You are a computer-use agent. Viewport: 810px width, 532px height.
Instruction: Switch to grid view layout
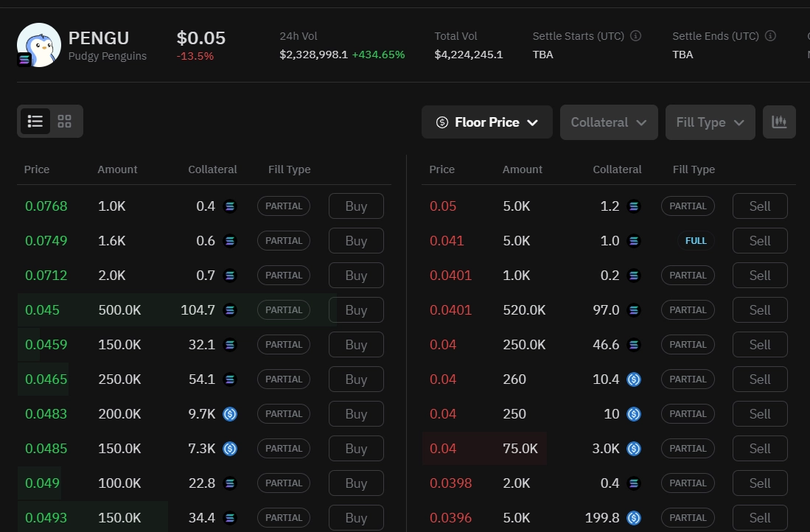pos(64,121)
